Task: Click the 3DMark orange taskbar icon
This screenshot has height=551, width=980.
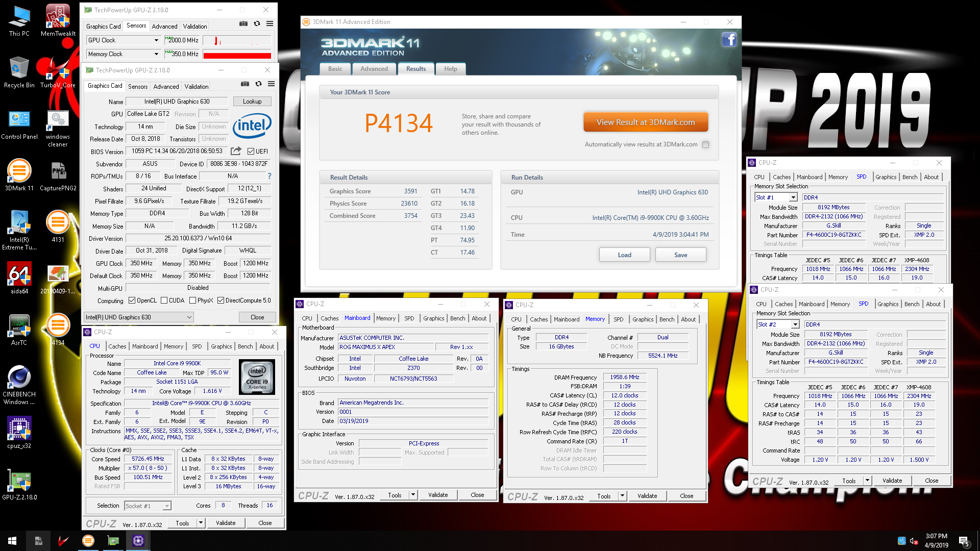Action: coord(88,541)
